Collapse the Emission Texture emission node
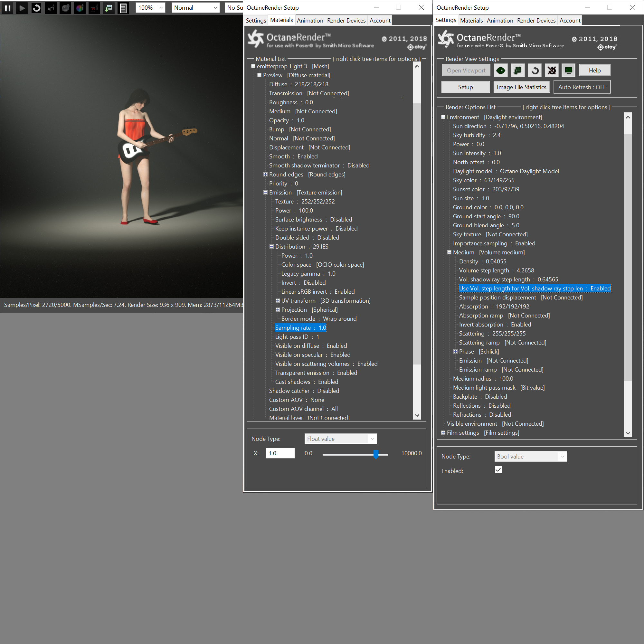This screenshot has width=644, height=644. tap(265, 192)
